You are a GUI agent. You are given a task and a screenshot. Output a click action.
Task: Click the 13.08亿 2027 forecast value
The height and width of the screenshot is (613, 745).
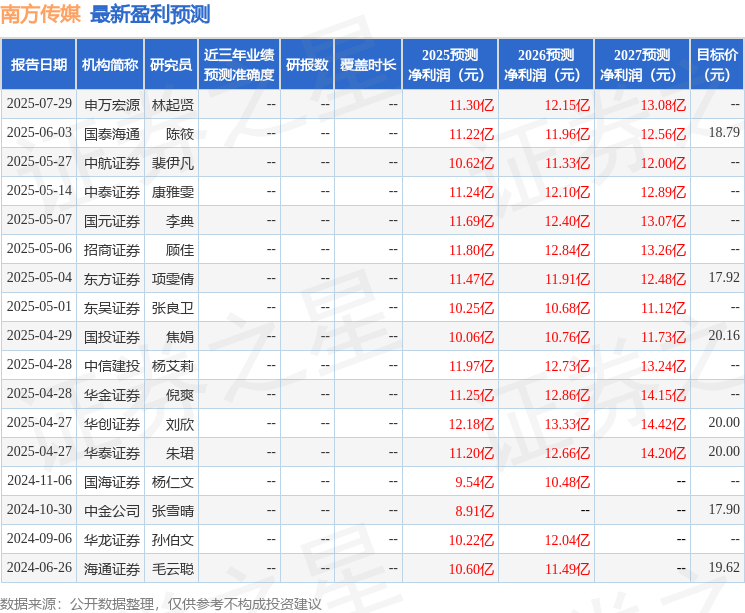pyautogui.click(x=663, y=105)
